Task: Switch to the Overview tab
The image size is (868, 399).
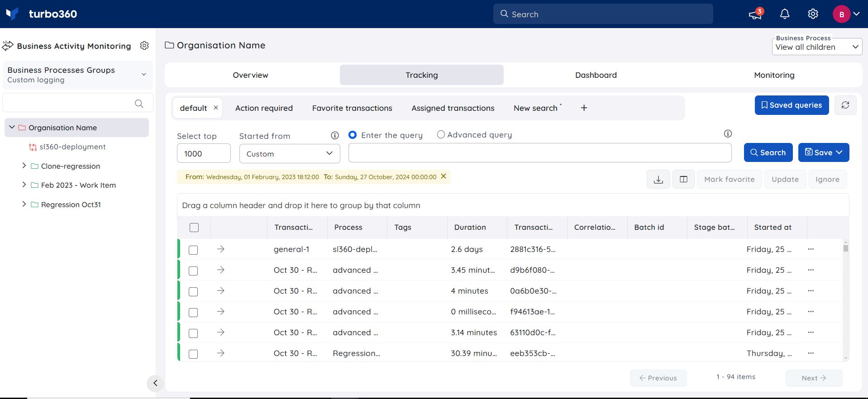Action: (x=250, y=75)
